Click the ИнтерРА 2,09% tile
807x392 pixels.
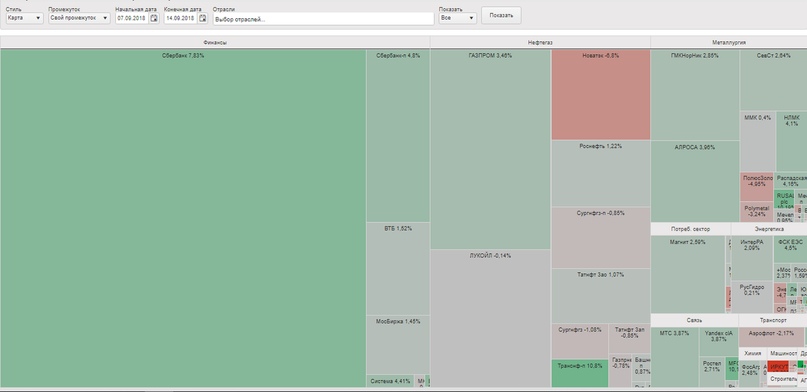click(x=751, y=258)
